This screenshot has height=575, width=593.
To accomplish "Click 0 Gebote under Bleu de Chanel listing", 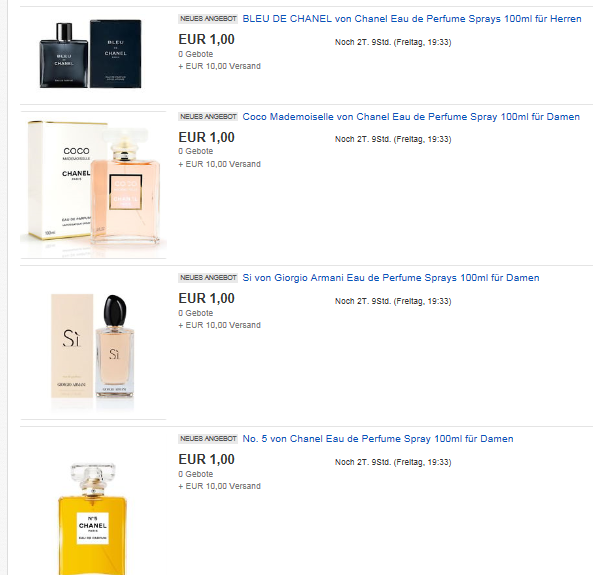I will pos(196,54).
